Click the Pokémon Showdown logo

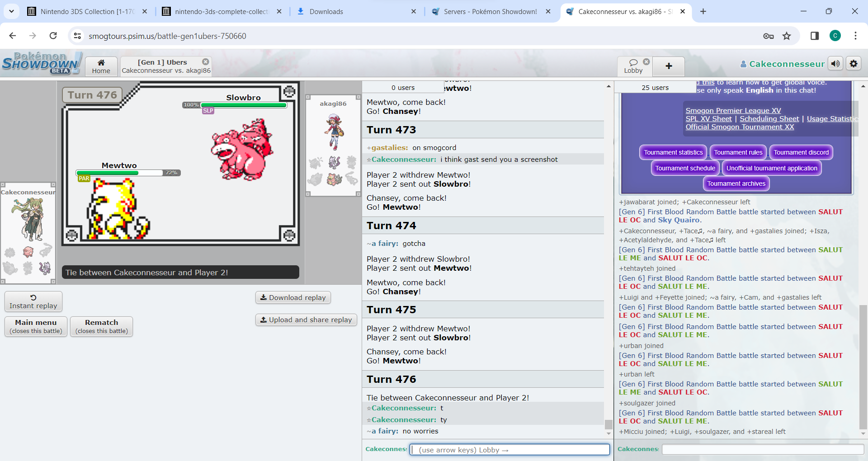pos(42,63)
